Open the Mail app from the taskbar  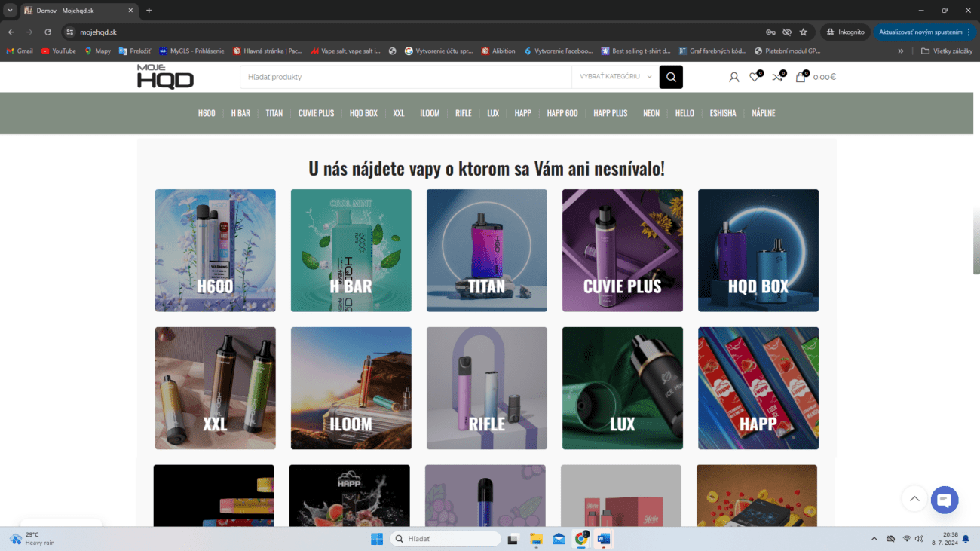559,539
